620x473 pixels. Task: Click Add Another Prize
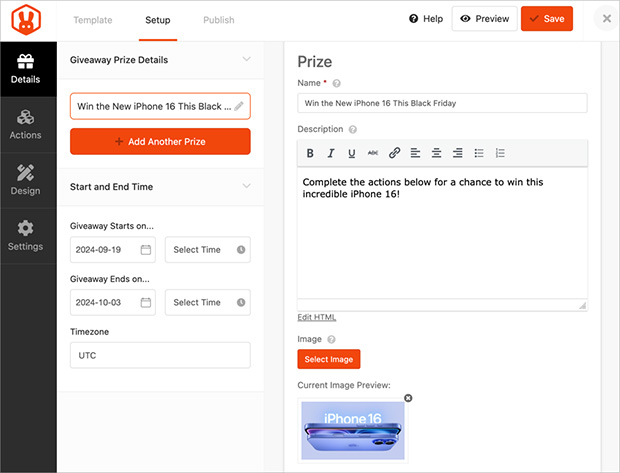pyautogui.click(x=160, y=142)
